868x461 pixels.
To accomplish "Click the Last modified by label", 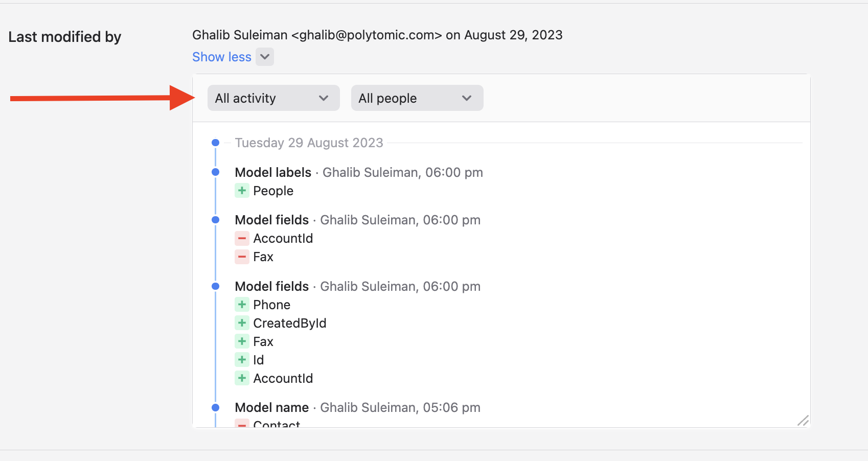I will pos(64,37).
